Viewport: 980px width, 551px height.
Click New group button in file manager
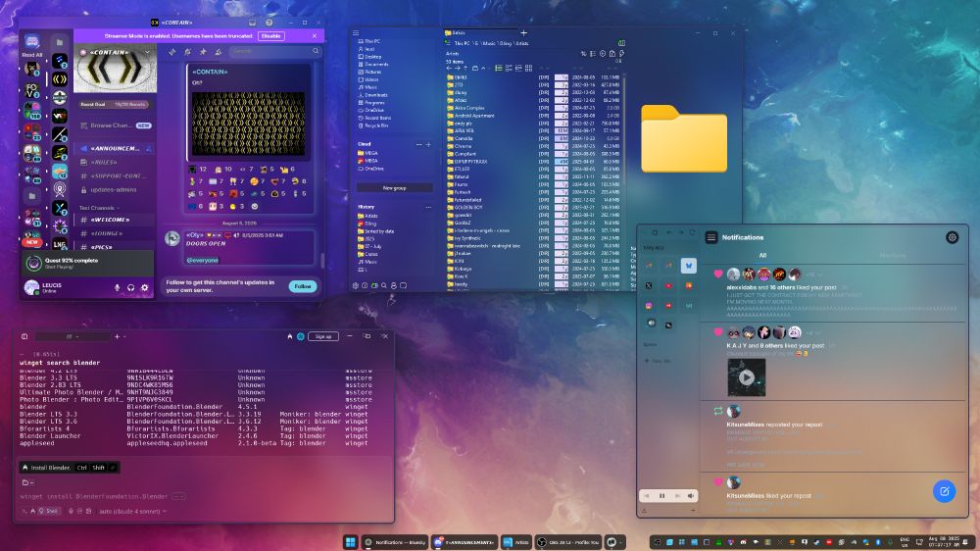pos(394,188)
